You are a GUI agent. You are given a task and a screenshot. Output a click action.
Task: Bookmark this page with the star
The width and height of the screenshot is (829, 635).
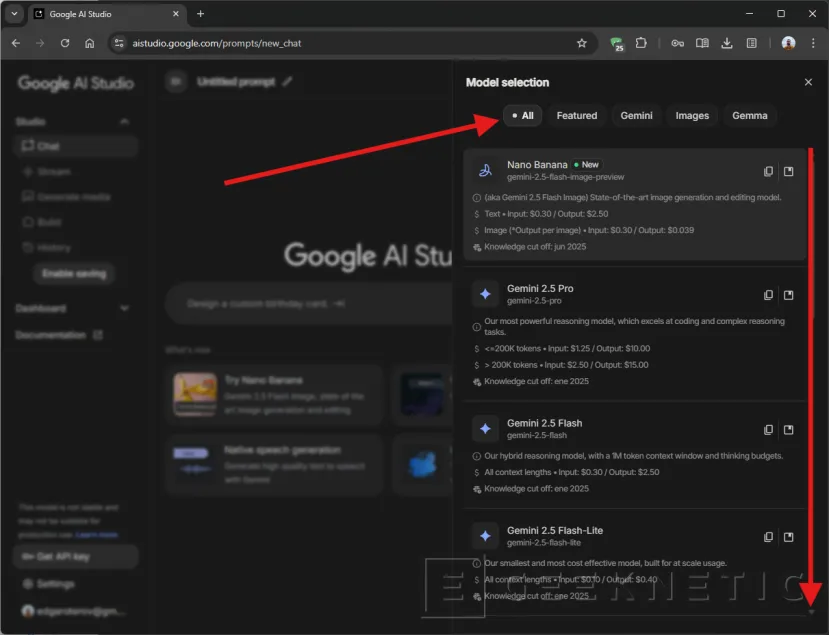tap(582, 43)
